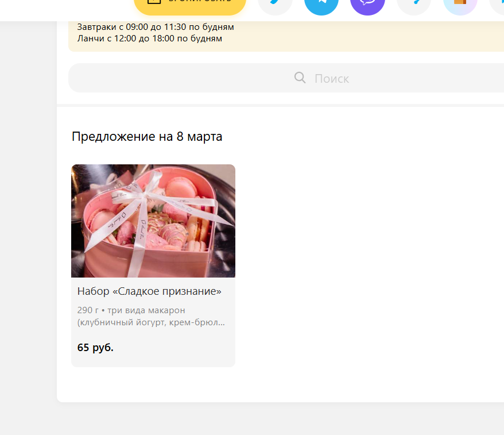Click the yellow Бронировать booking button
This screenshot has width=504, height=435.
pos(190,4)
